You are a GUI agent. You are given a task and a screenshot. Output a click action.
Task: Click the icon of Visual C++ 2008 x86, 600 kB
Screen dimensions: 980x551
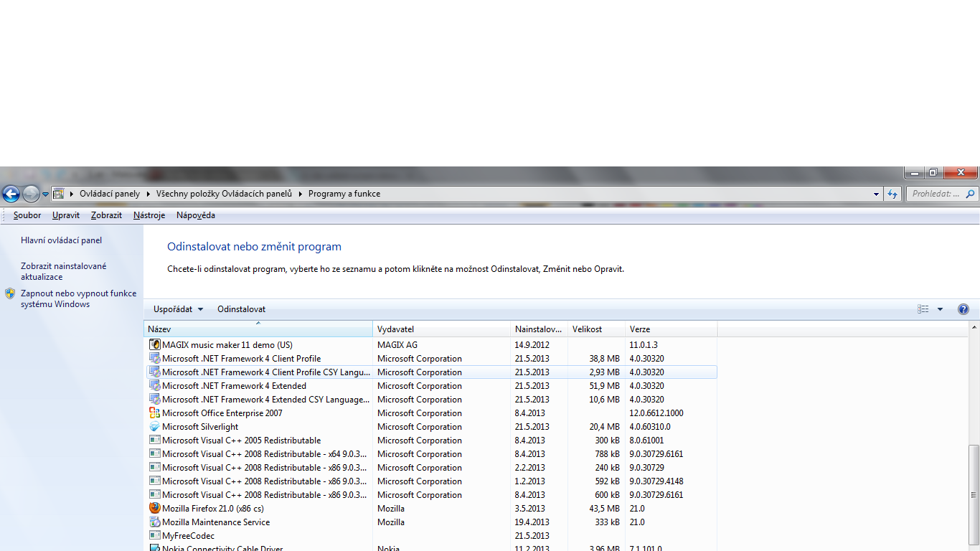(154, 495)
